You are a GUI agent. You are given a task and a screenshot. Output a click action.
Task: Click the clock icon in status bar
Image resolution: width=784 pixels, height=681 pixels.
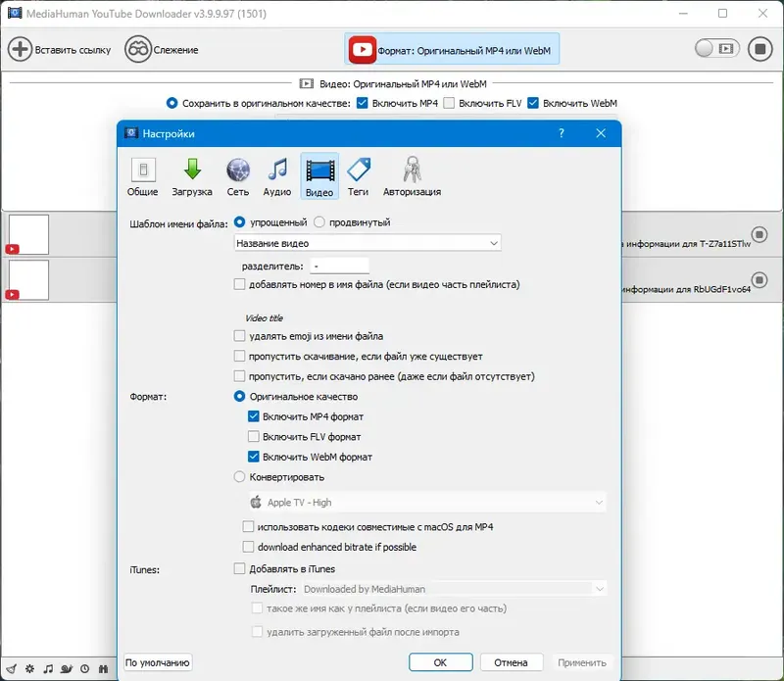click(85, 668)
